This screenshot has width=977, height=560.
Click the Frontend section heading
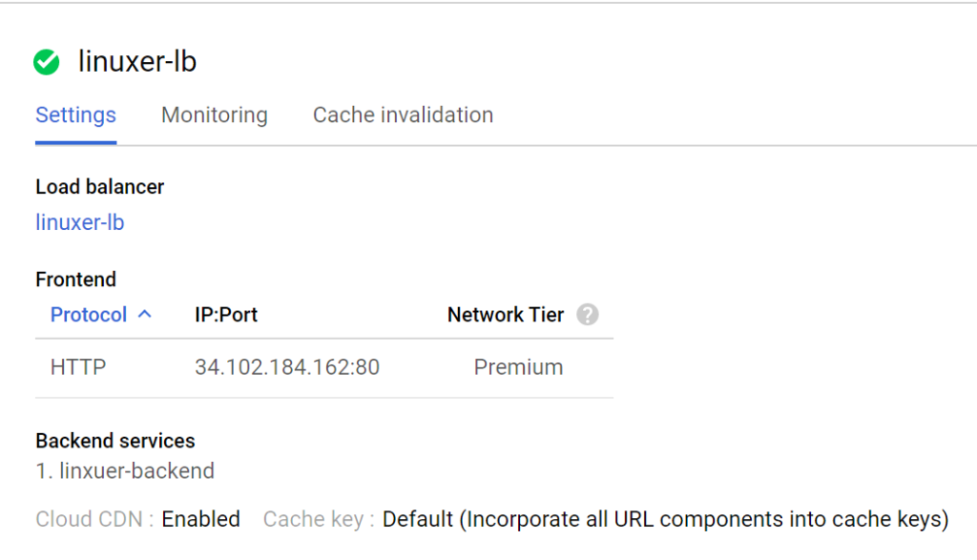point(75,280)
